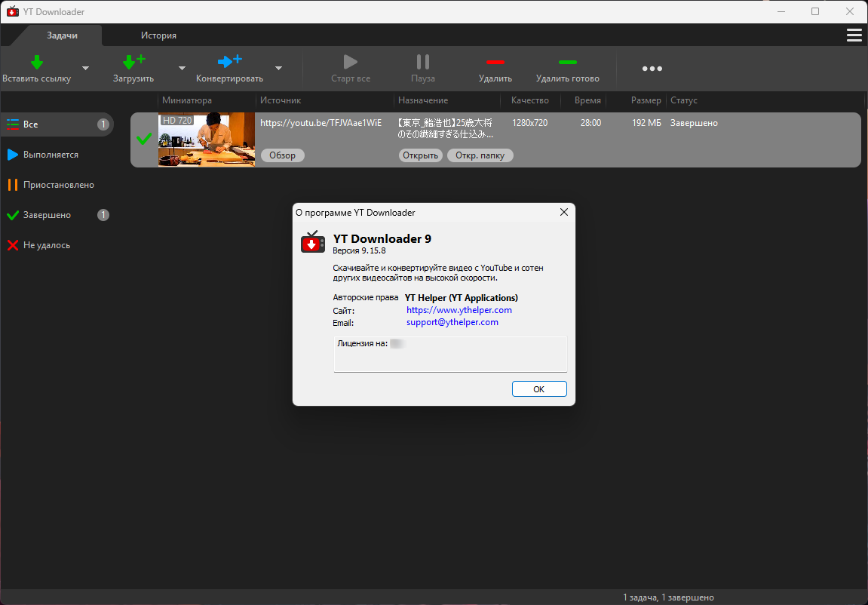
Task: Click the Загрузить download icon
Action: click(x=133, y=61)
